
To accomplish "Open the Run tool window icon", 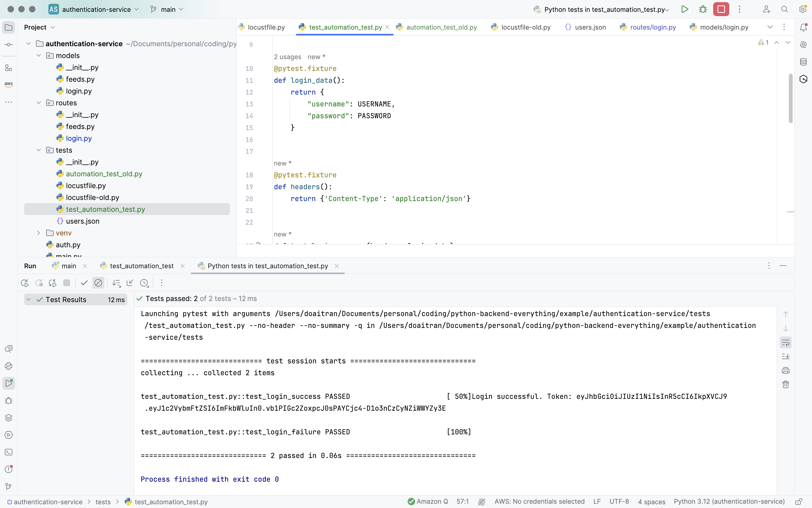I will (x=9, y=383).
